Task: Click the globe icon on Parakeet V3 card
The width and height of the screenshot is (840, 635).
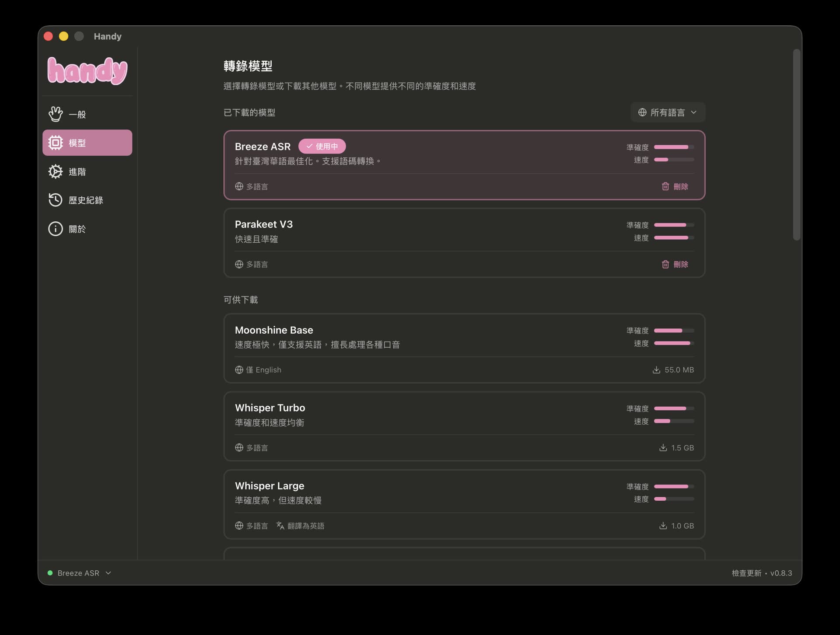Action: click(x=239, y=264)
